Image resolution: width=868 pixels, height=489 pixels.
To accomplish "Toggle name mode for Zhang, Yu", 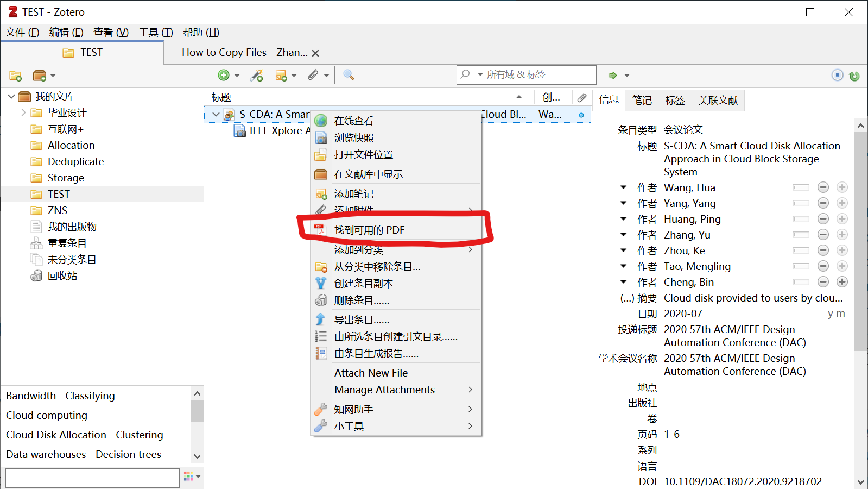I will (801, 235).
